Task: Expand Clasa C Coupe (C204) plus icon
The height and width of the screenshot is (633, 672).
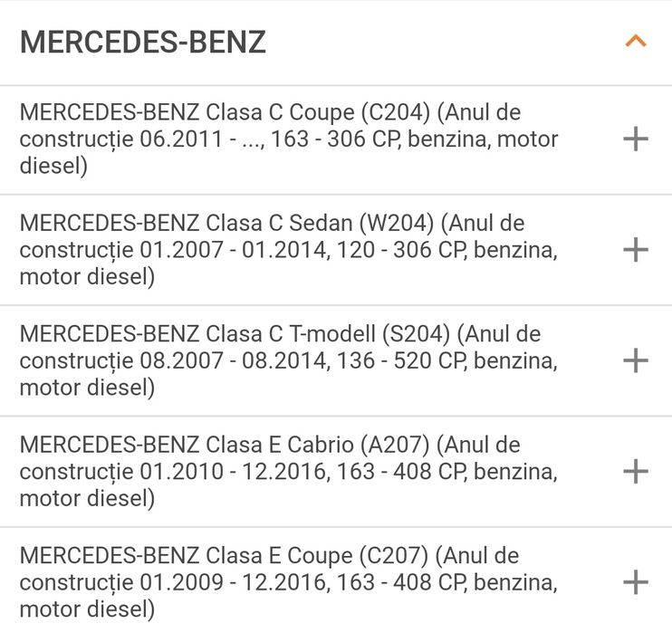Action: tap(636, 139)
